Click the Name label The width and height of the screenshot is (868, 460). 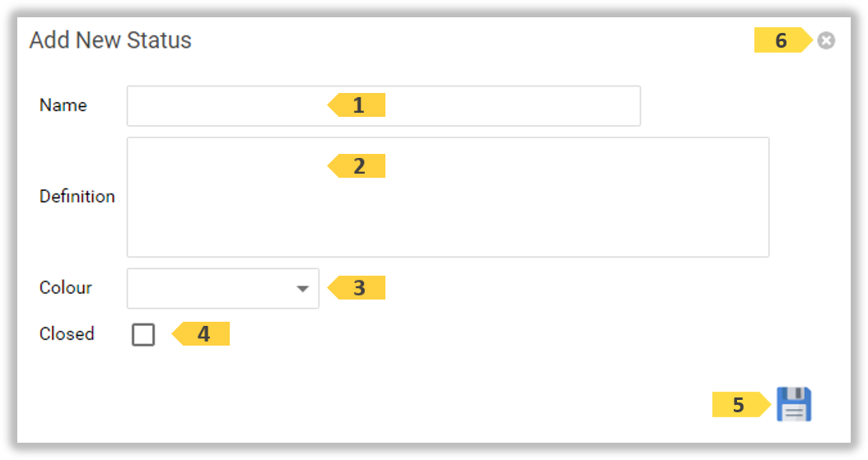63,105
